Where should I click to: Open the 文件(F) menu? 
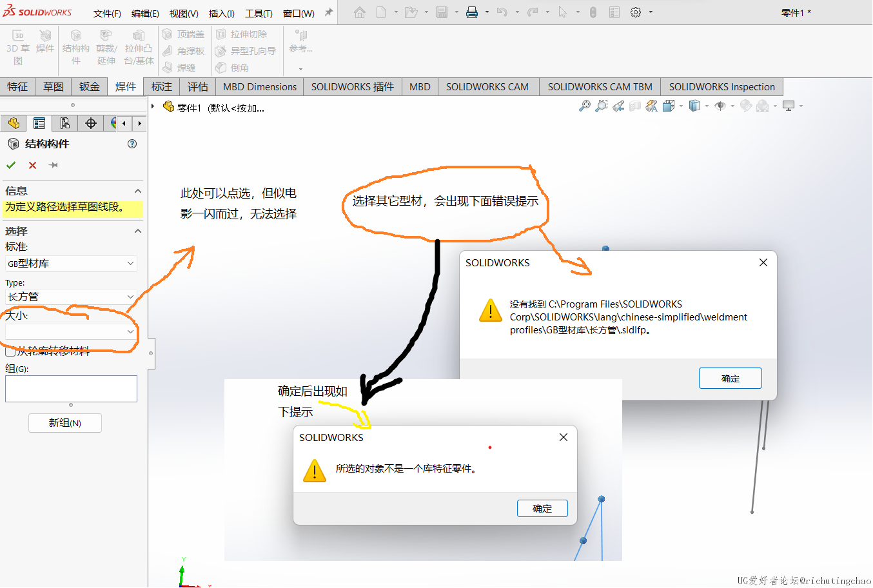click(107, 14)
